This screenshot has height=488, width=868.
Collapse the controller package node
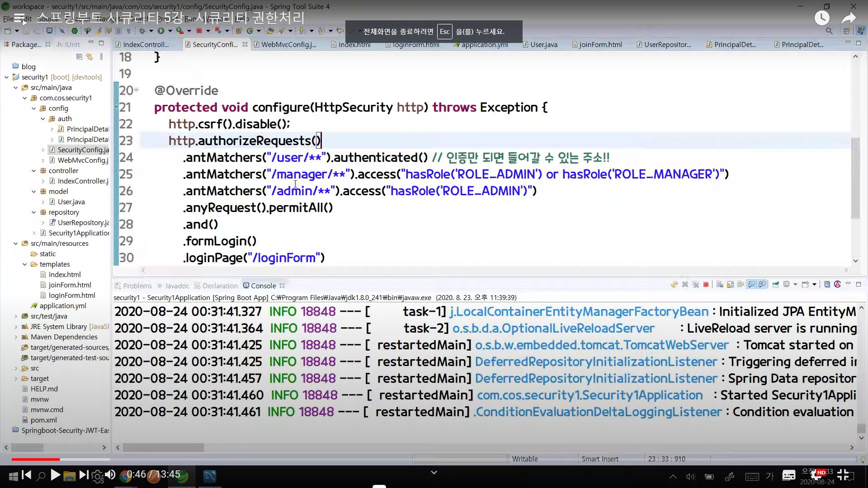tap(34, 171)
